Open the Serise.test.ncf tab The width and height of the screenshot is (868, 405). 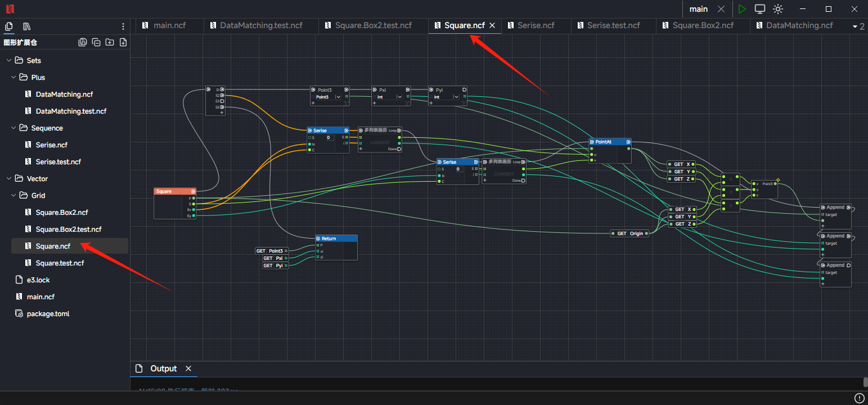[x=613, y=25]
